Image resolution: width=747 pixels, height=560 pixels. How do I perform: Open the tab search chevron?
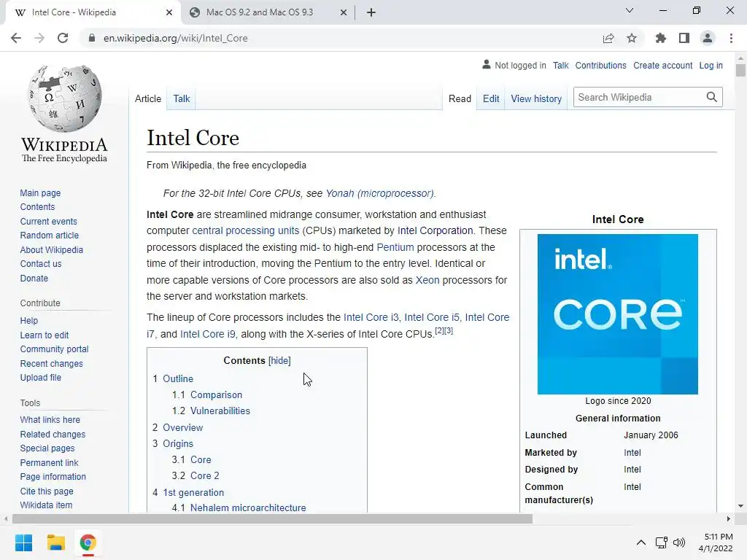pyautogui.click(x=630, y=10)
